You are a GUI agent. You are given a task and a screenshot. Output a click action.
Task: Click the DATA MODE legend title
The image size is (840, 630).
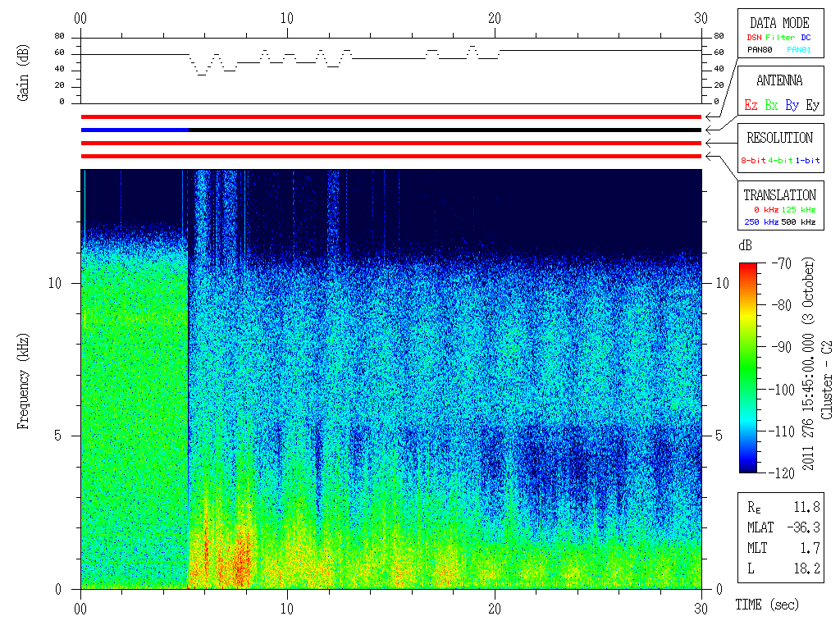tap(779, 23)
